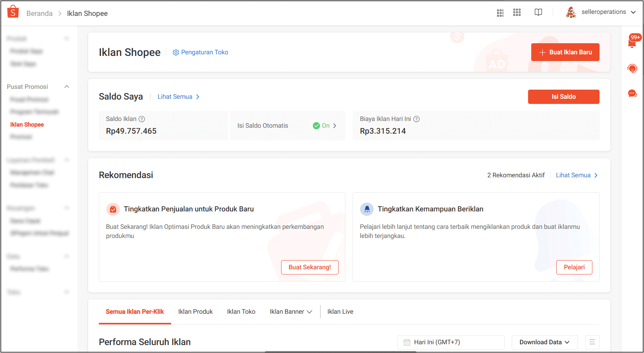Image resolution: width=644 pixels, height=353 pixels.
Task: Open the second apps grid icon beside book icon
Action: [517, 12]
